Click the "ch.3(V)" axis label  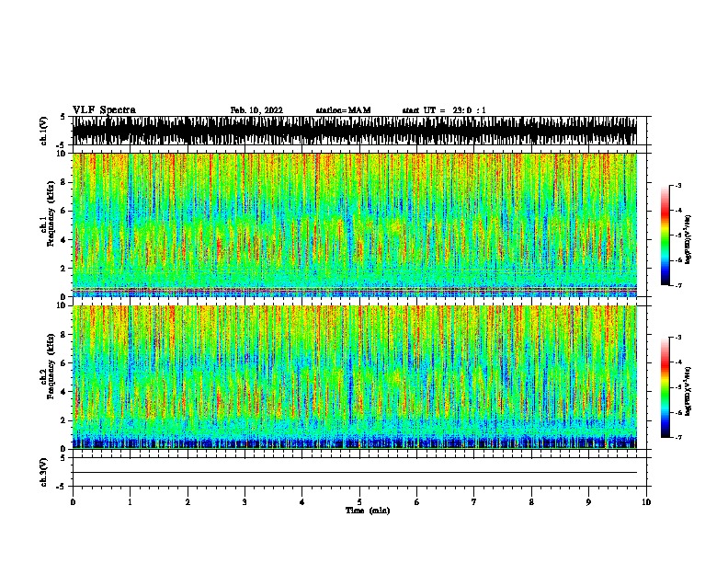tap(43, 472)
